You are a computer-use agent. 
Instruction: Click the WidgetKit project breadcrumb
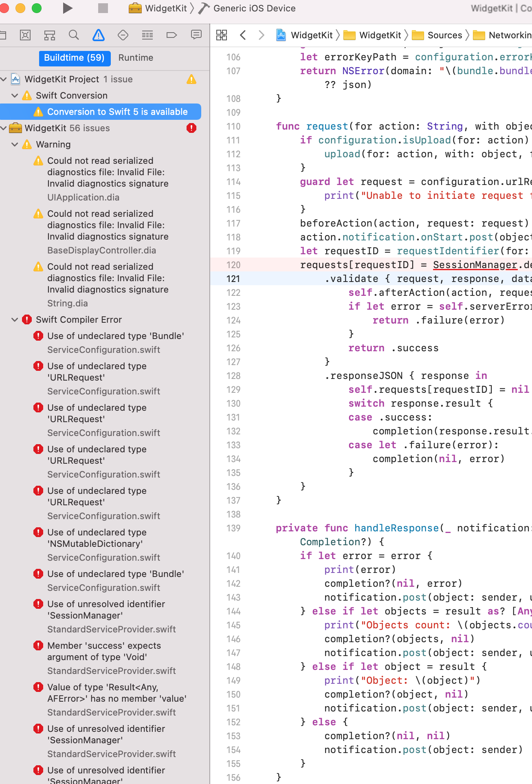[305, 35]
